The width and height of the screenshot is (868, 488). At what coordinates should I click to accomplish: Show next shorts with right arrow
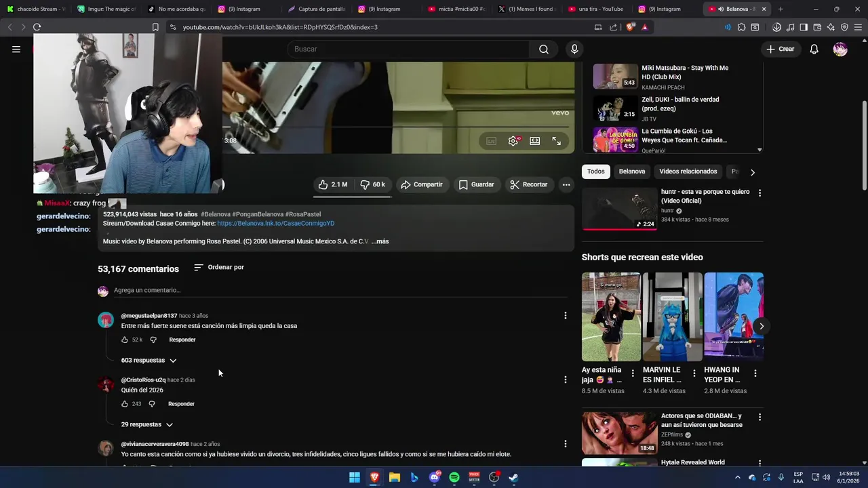coord(761,326)
